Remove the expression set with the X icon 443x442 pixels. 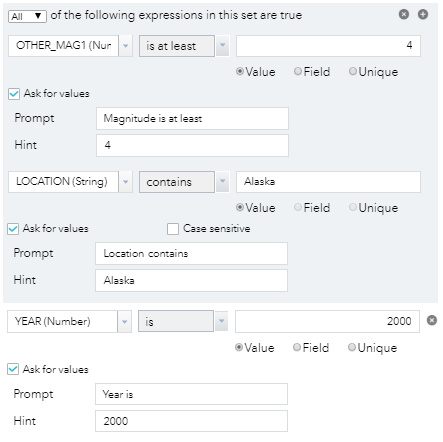coord(404,14)
